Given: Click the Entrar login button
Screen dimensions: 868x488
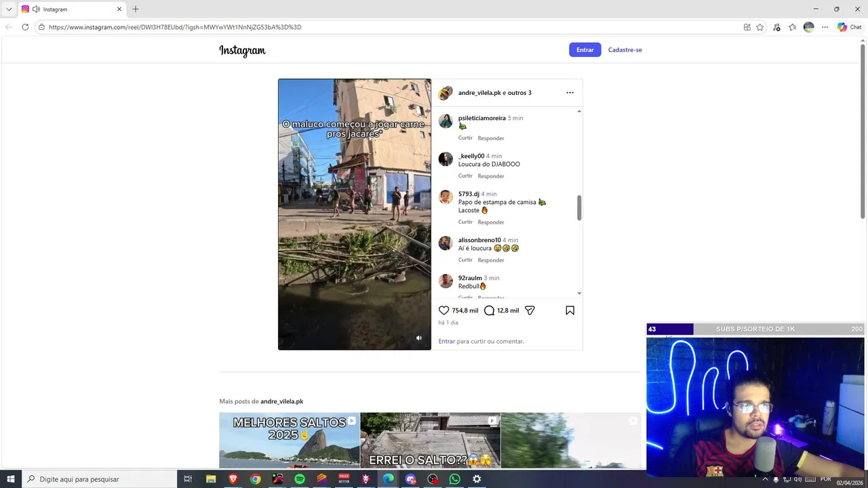Looking at the screenshot, I should click(585, 49).
